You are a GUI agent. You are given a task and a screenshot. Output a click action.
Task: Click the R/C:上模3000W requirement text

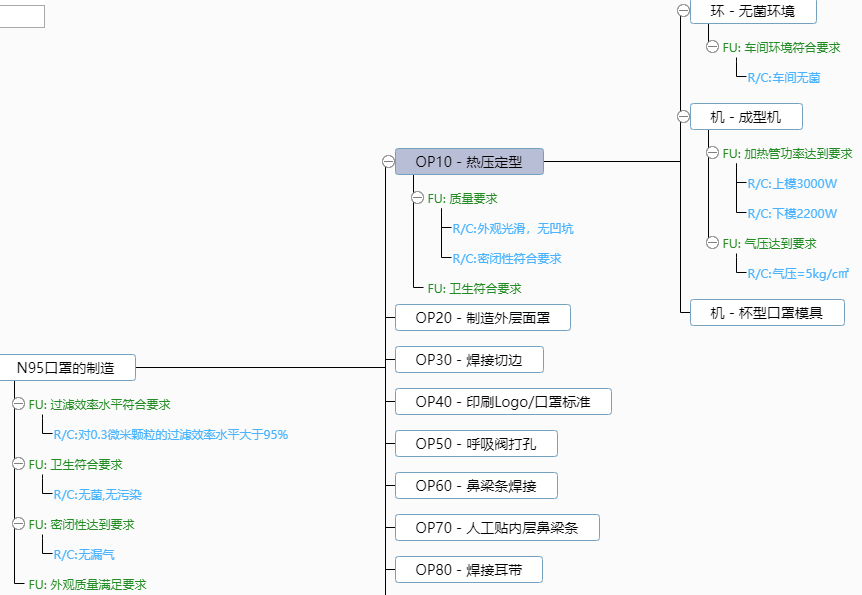(x=792, y=184)
